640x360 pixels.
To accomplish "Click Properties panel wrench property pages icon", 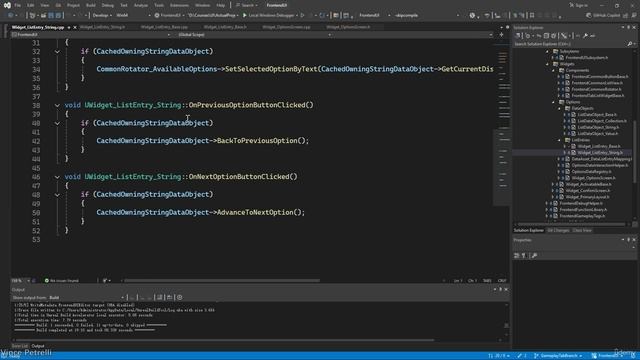I will pyautogui.click(x=534, y=256).
